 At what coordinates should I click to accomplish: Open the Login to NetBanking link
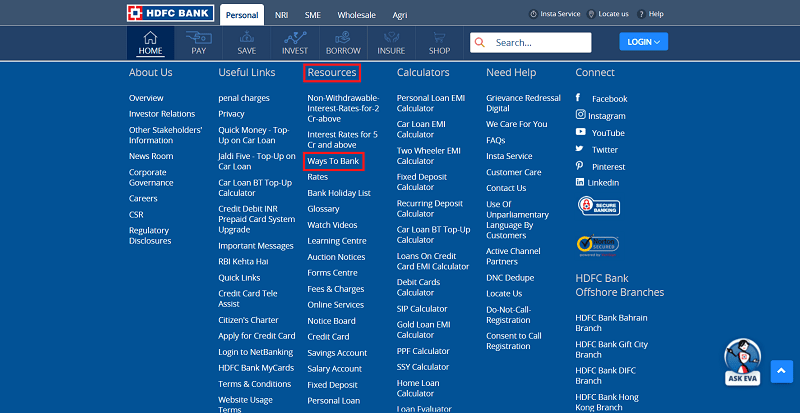point(256,352)
